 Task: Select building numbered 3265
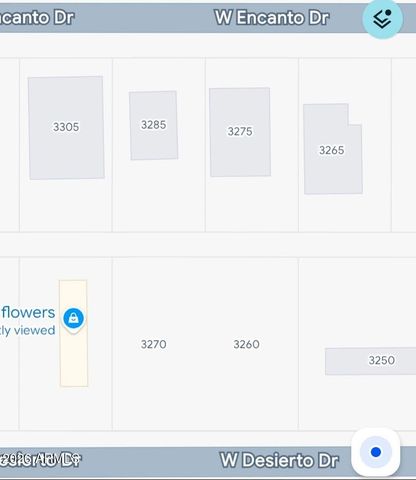(x=332, y=149)
